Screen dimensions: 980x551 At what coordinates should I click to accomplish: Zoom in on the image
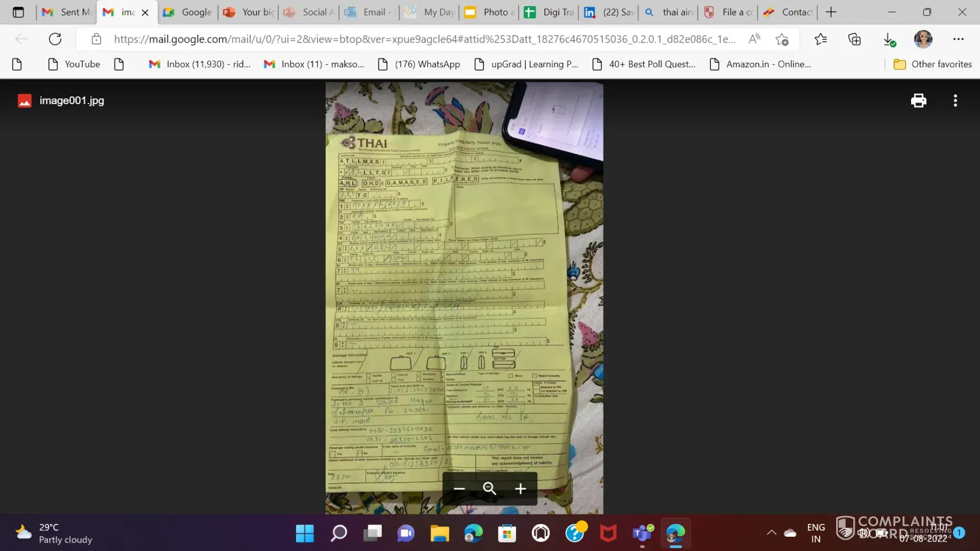[520, 489]
